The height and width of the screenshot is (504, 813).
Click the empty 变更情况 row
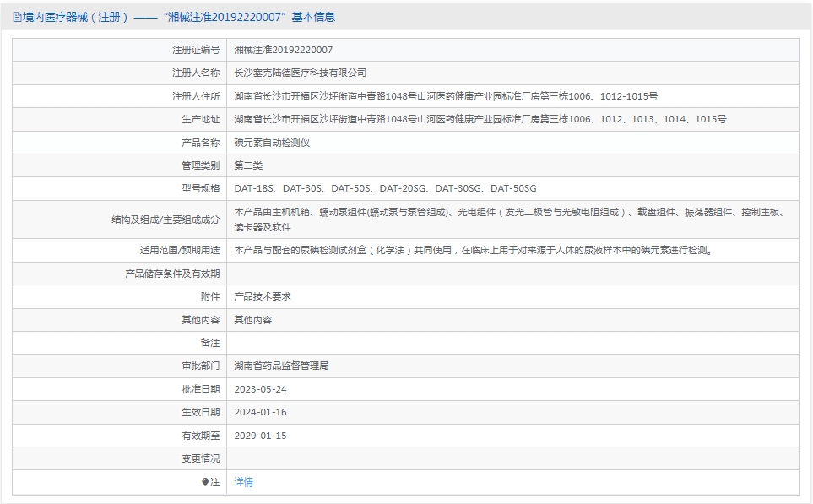[x=422, y=459]
